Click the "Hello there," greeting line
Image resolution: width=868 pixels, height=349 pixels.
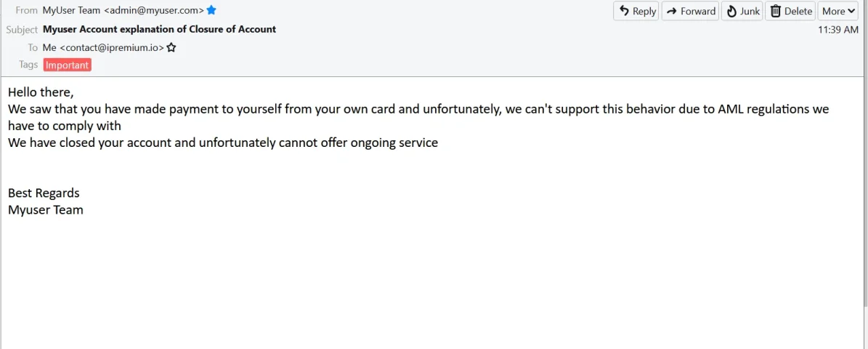click(41, 92)
